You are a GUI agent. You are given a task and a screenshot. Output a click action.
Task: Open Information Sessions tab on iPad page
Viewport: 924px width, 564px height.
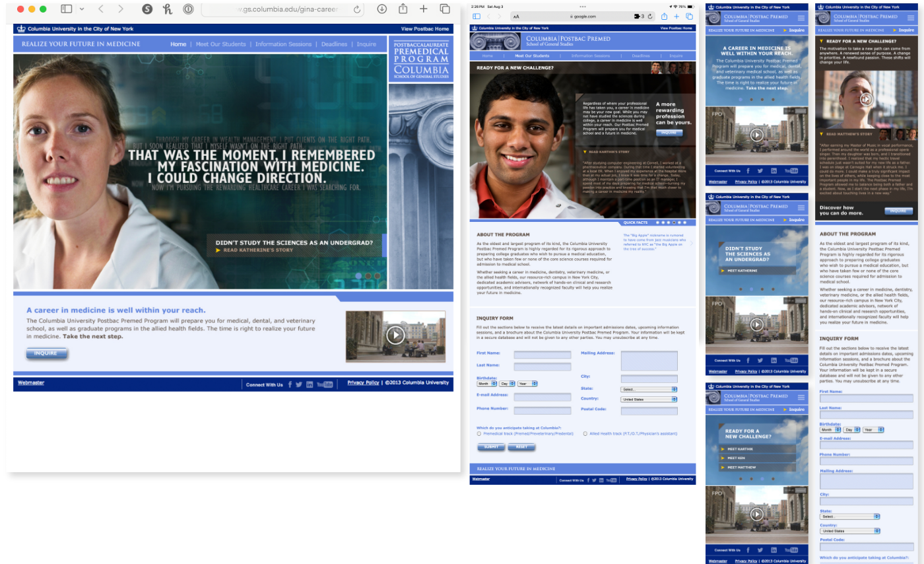click(x=591, y=56)
